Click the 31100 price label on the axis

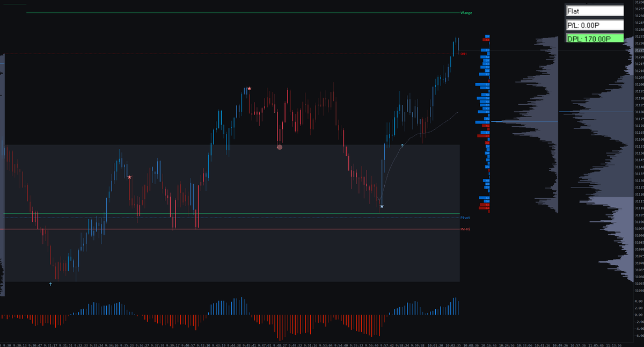639,221
